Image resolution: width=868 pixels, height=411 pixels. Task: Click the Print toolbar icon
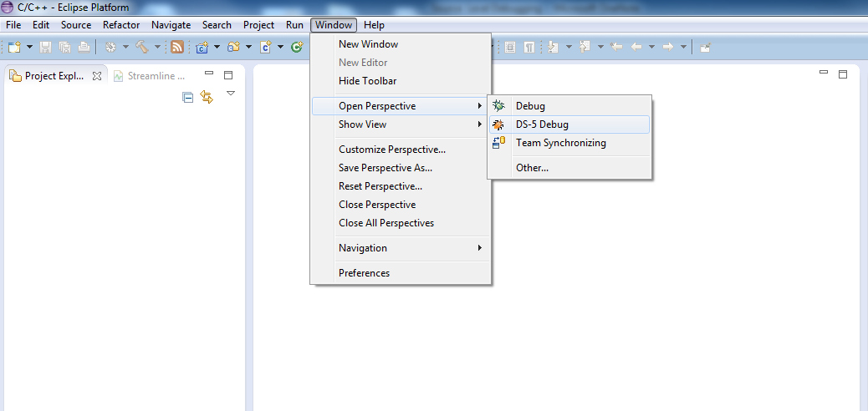(x=84, y=47)
